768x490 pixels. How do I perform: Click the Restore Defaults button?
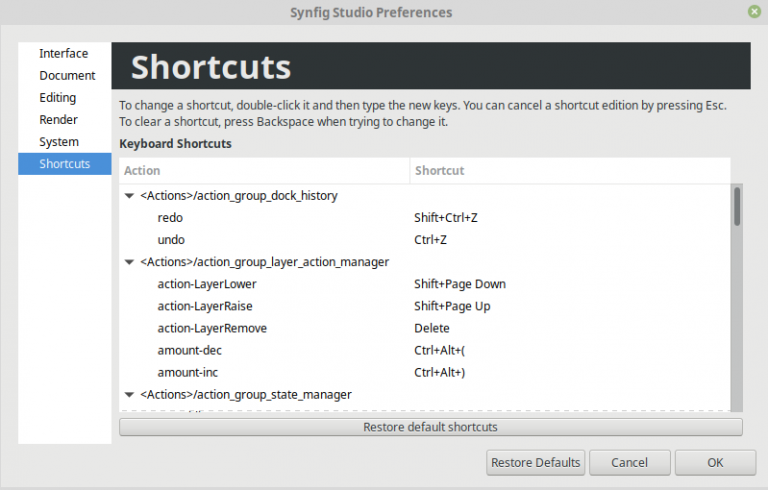point(535,463)
